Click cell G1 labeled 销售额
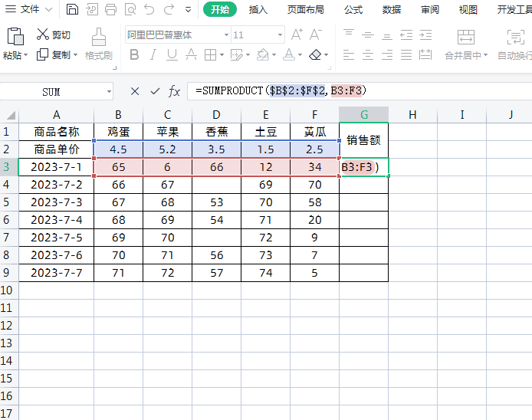 (x=363, y=140)
